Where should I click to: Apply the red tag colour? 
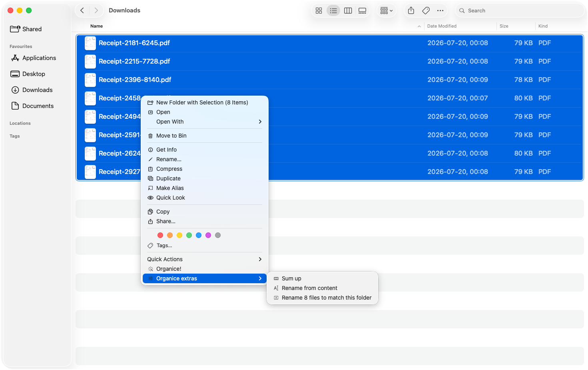pos(160,235)
